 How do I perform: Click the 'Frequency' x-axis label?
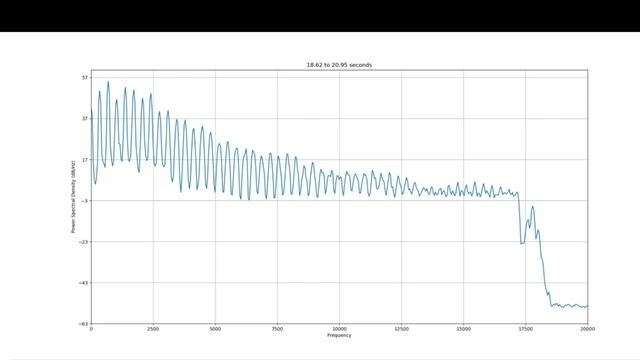tap(339, 335)
